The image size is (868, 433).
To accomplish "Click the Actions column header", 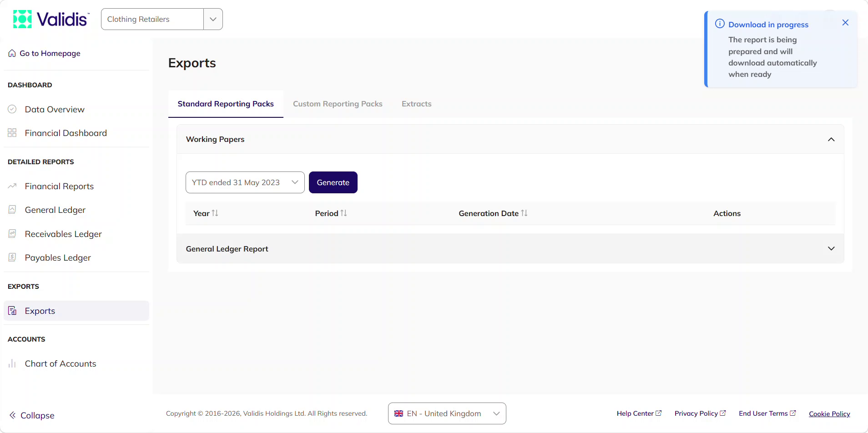I will tap(727, 213).
